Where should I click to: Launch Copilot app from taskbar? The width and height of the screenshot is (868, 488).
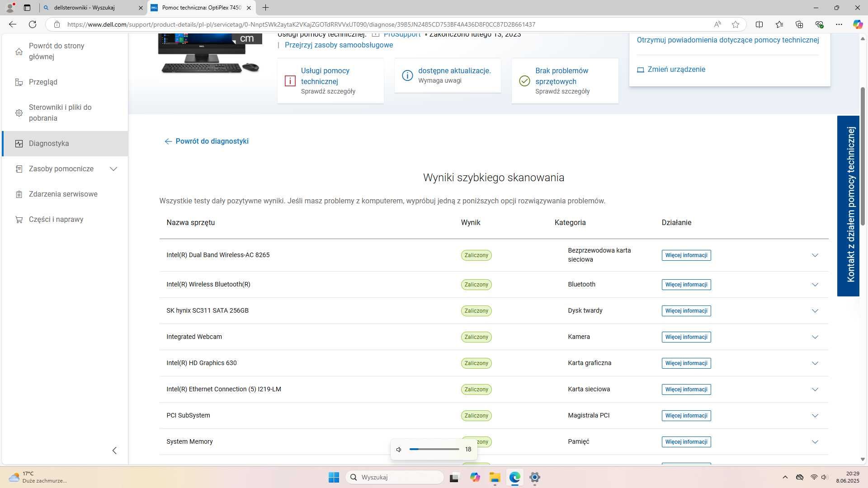point(475,477)
